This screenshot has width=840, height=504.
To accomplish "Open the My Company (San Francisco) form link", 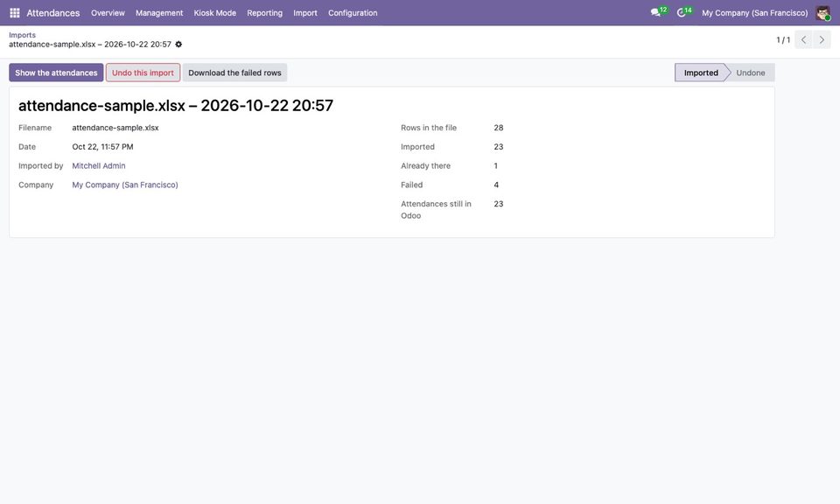I will click(125, 185).
